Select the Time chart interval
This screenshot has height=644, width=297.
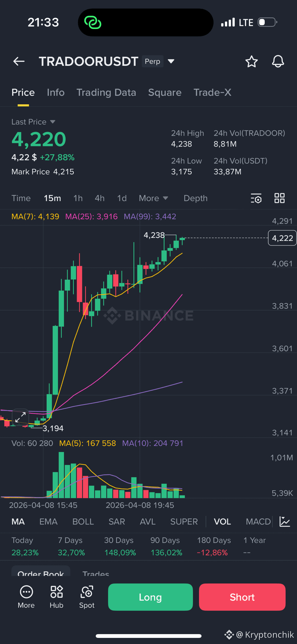coord(21,198)
